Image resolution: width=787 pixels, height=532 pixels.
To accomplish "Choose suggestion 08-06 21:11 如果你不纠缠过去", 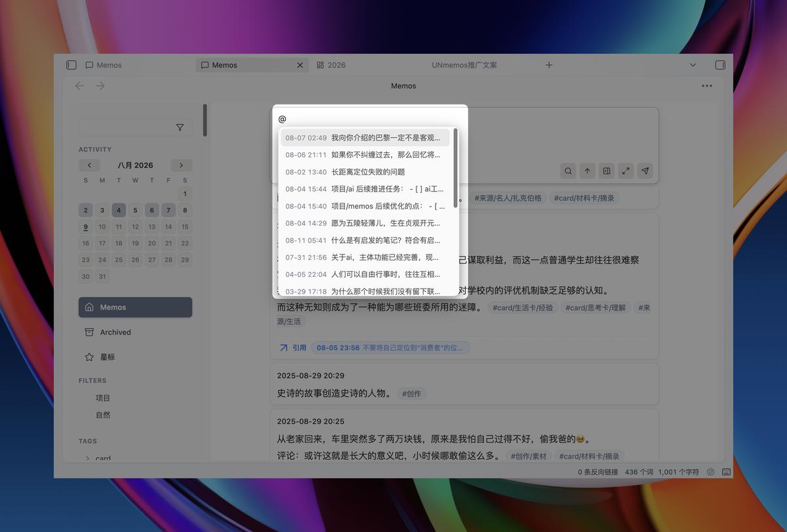I will 365,155.
